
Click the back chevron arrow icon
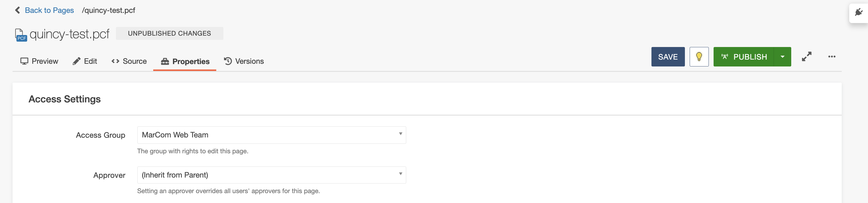click(x=18, y=10)
